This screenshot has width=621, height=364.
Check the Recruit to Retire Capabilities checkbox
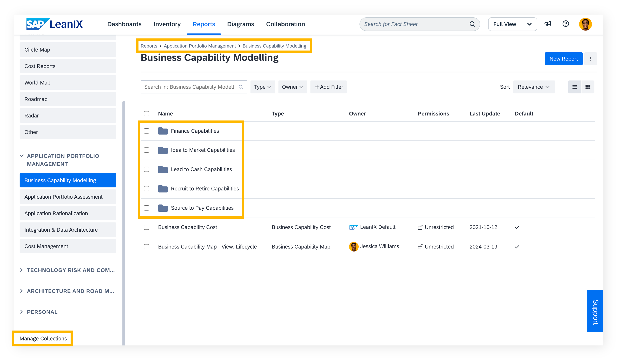[146, 189]
